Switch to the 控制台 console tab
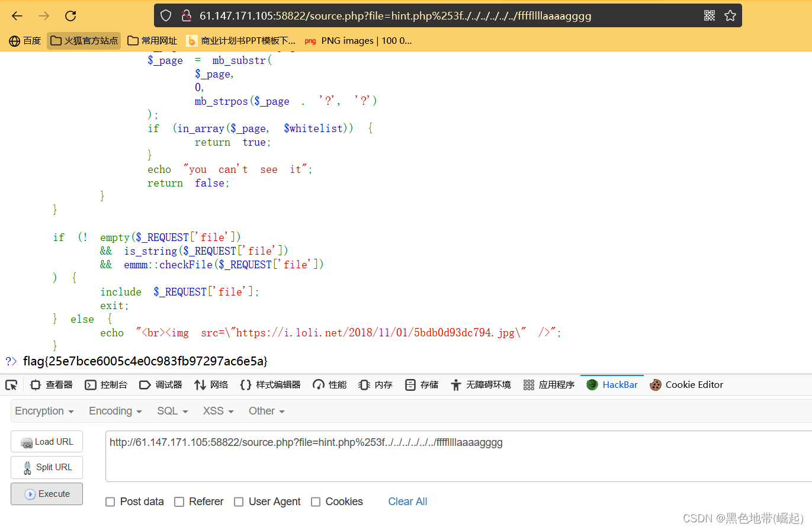This screenshot has height=530, width=812. [106, 385]
